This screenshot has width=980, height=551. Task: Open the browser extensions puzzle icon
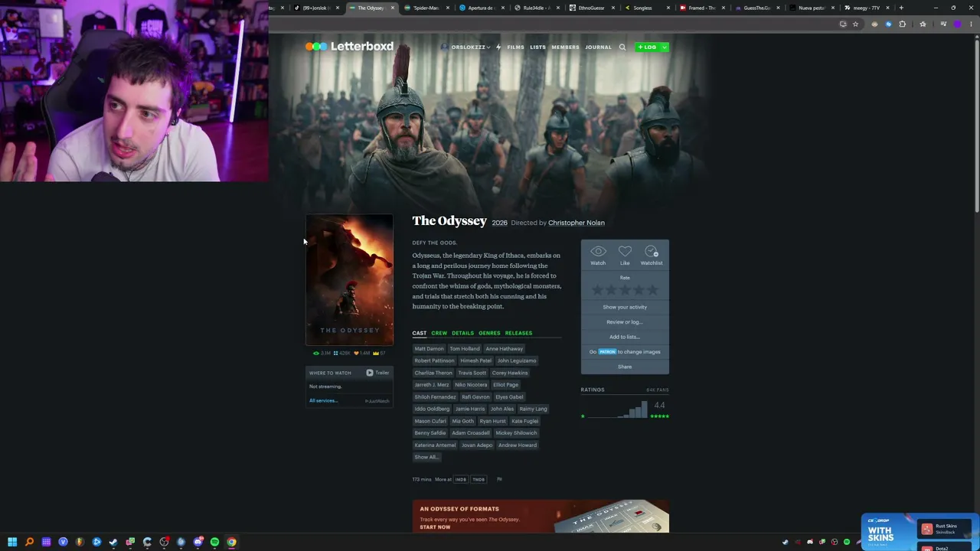[902, 24]
